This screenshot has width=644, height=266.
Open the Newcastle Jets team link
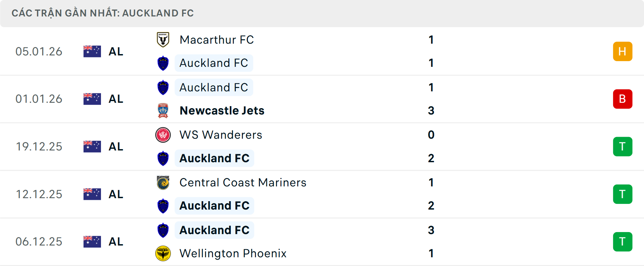point(222,110)
